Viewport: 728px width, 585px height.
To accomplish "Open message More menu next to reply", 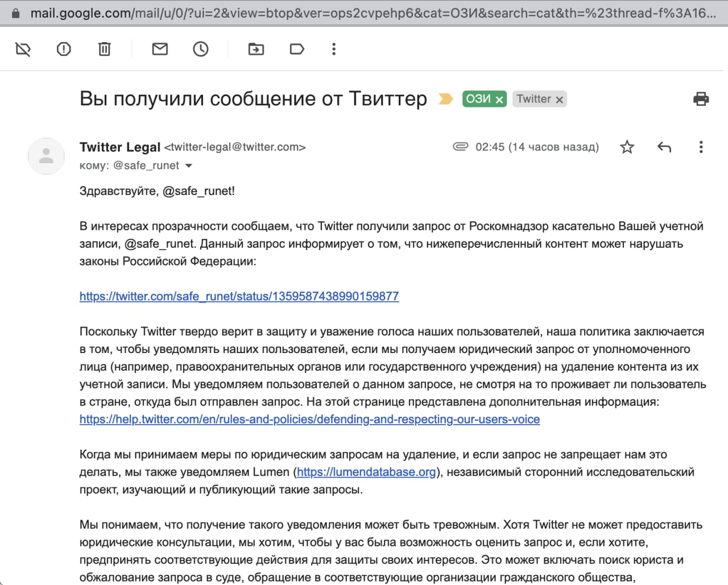I will point(701,147).
